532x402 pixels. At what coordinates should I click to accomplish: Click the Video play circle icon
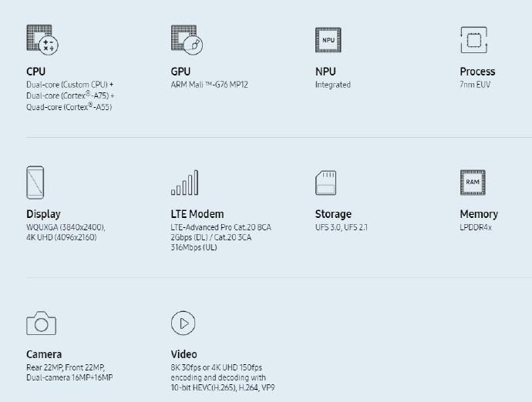coord(184,323)
